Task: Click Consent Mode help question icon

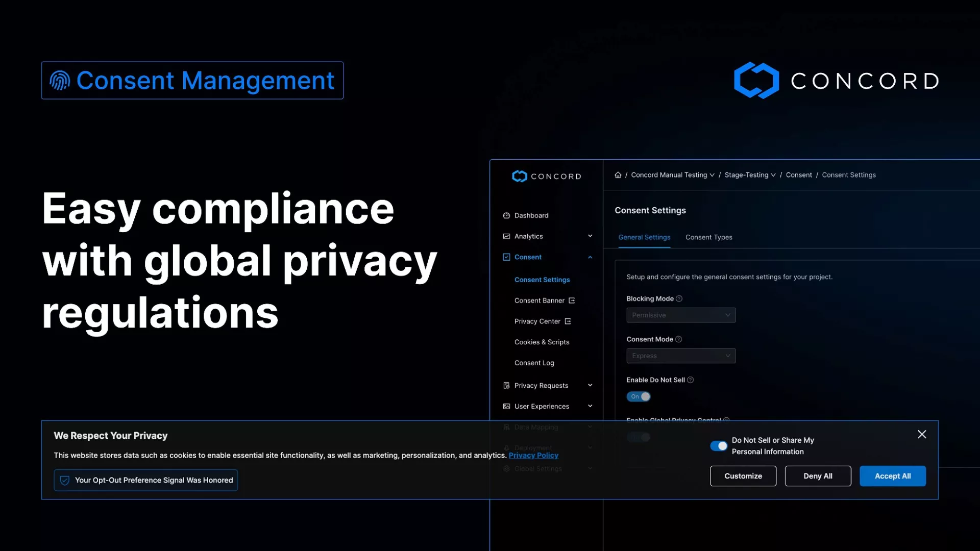Action: 678,339
